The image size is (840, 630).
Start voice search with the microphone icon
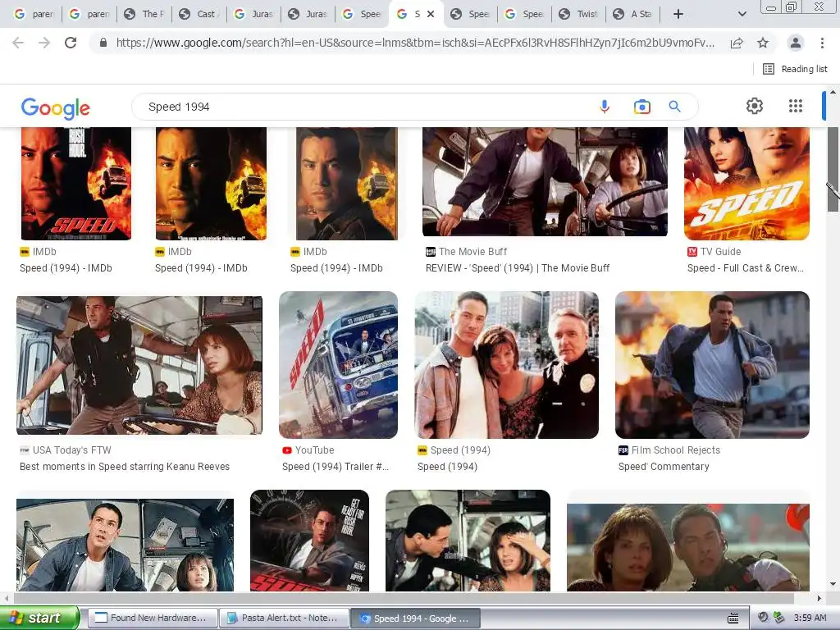point(605,107)
